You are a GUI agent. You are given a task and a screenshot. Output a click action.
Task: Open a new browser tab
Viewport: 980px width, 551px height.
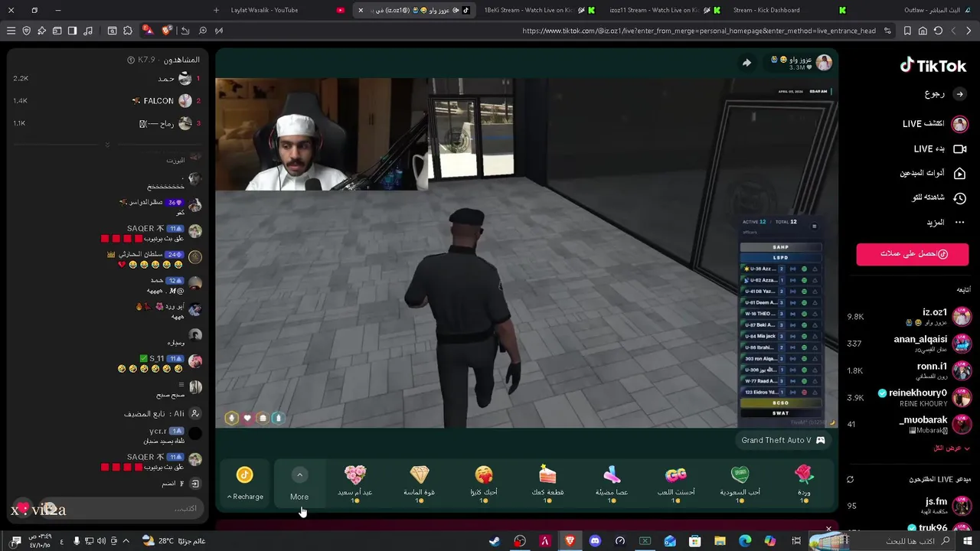[x=216, y=10]
